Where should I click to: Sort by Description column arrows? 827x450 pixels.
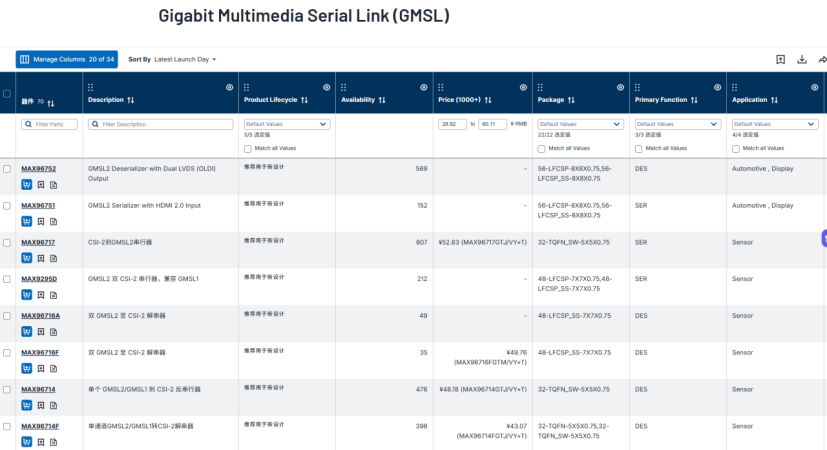click(131, 100)
